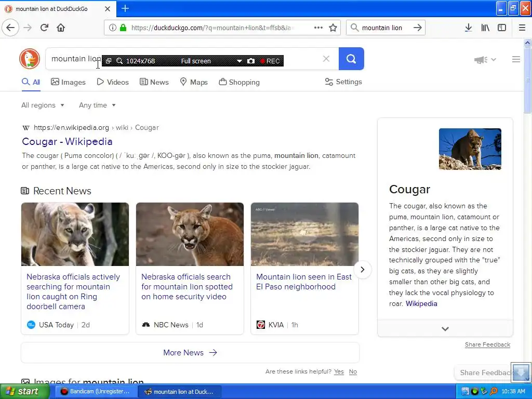This screenshot has height=399, width=532.
Task: Switch to the Videos tab
Action: (113, 82)
